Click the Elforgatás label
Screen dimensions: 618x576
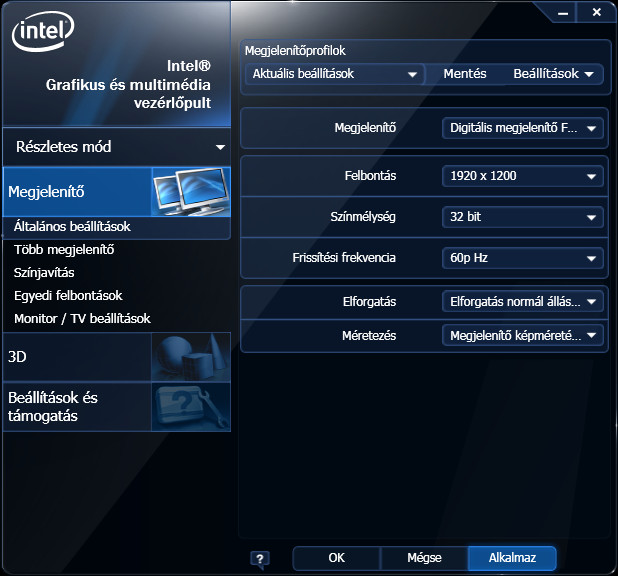click(369, 302)
